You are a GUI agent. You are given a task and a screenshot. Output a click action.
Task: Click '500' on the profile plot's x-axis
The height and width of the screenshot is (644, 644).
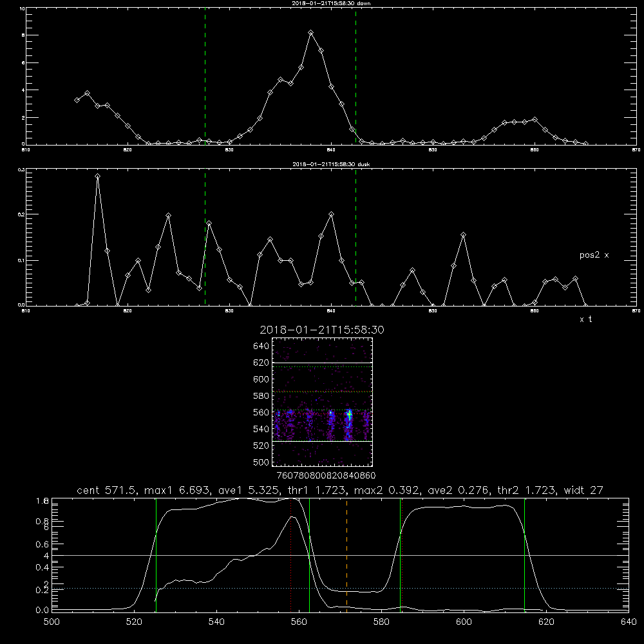(52, 622)
